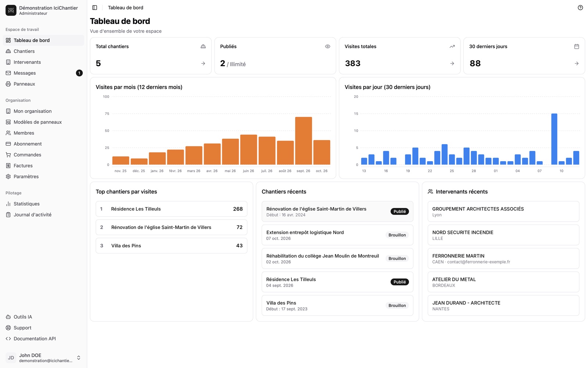The height and width of the screenshot is (368, 588).
Task: Click the Messages unread badge
Action: tap(79, 73)
